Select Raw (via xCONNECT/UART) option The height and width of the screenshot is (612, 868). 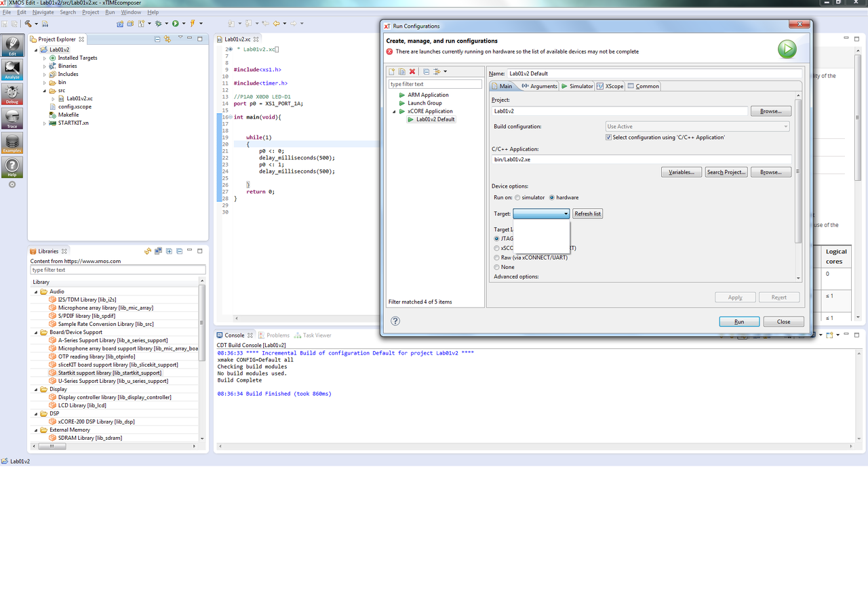coord(497,258)
